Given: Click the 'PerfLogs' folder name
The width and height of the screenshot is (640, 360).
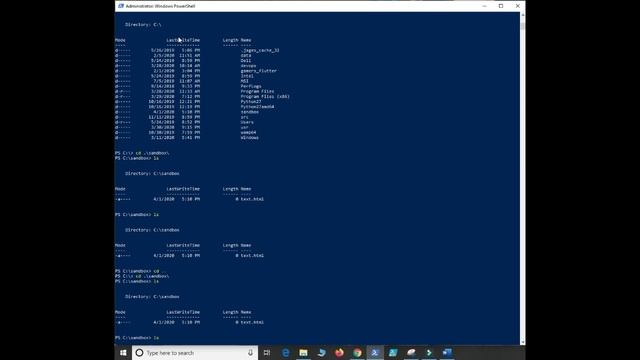Looking at the screenshot, I should pos(251,86).
